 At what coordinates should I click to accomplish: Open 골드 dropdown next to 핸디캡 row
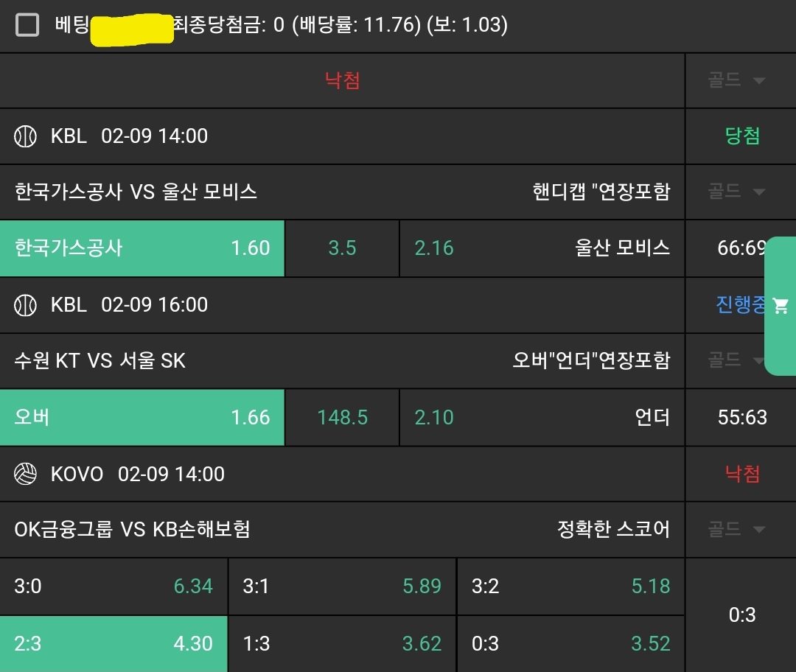[x=737, y=192]
